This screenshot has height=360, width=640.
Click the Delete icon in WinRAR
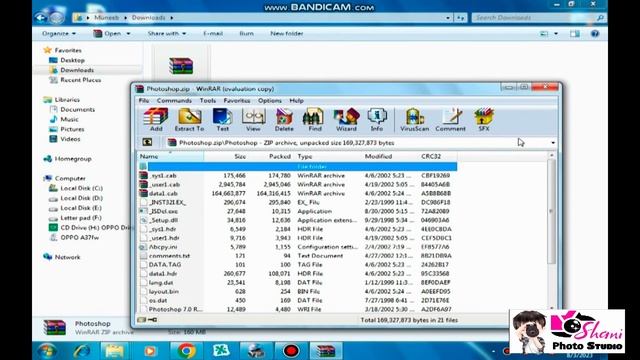tap(284, 120)
